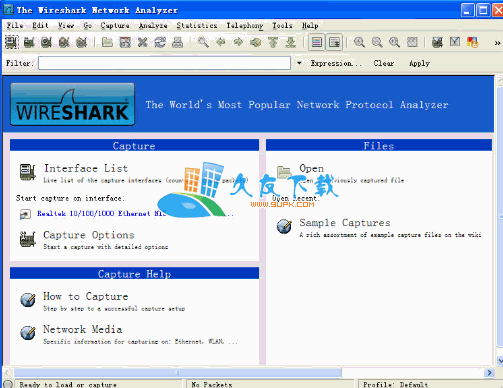The height and width of the screenshot is (388, 503).
Task: Open the View menu
Action: coord(66,25)
